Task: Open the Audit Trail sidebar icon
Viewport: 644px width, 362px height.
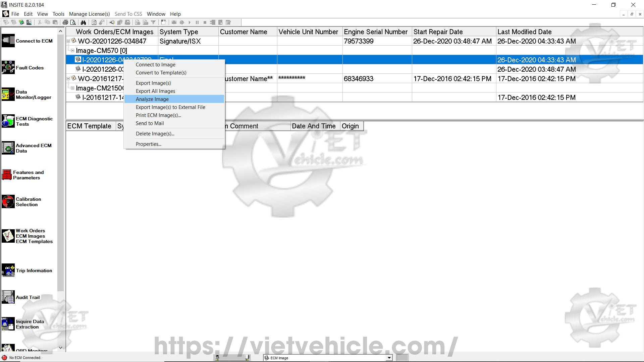Action: tap(8, 297)
